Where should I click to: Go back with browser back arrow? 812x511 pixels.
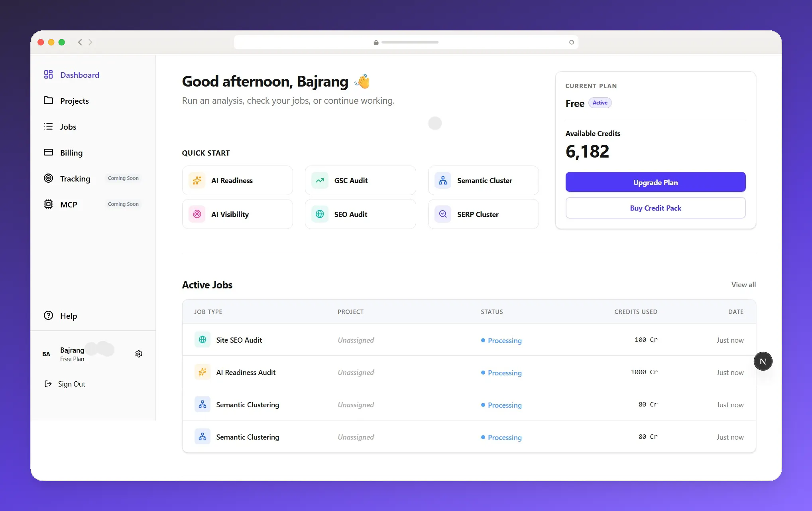[x=80, y=42]
